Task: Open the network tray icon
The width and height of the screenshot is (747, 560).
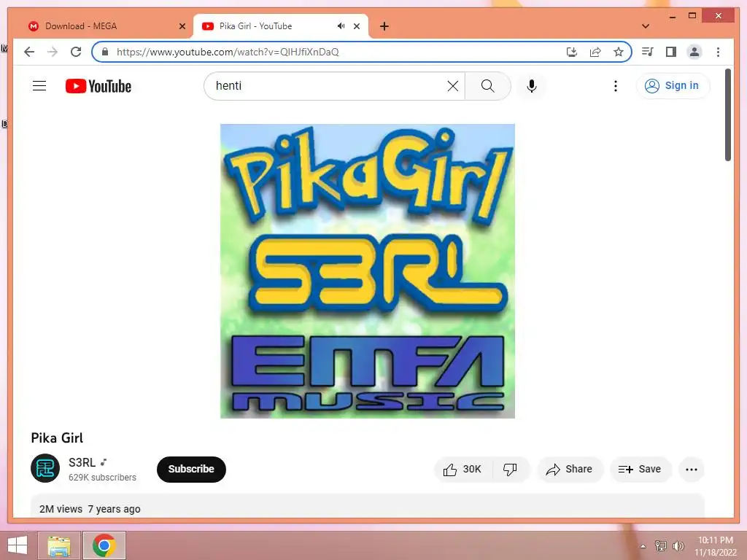Action: click(x=660, y=546)
